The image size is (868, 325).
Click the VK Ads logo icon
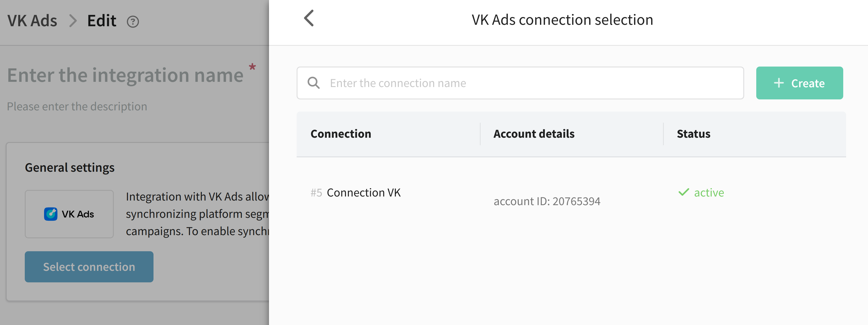coord(51,214)
